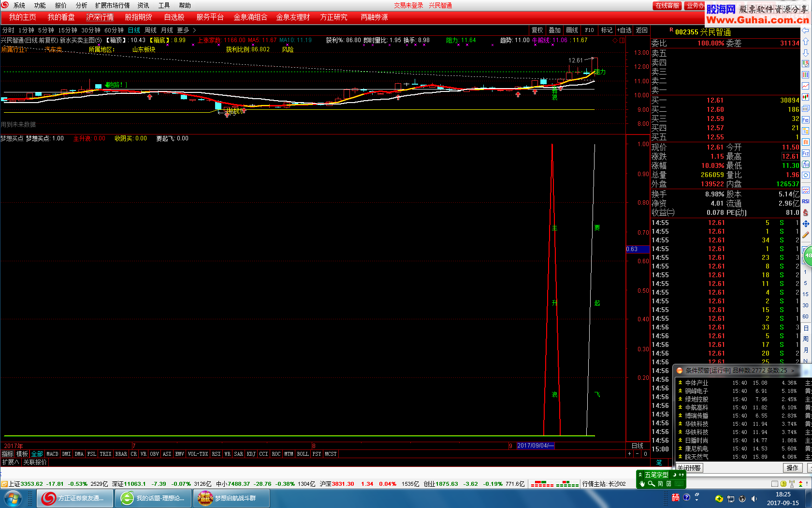Open the quote list grid icon in sidebar
This screenshot has width=812, height=508.
(805, 75)
